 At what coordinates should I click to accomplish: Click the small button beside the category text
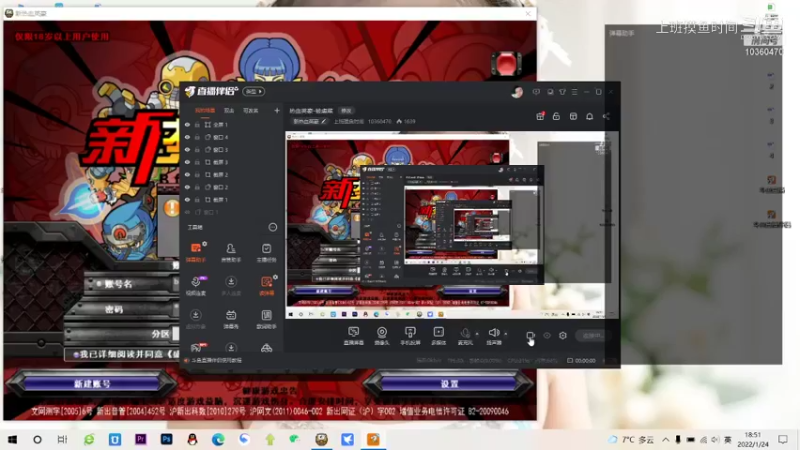coord(346,111)
